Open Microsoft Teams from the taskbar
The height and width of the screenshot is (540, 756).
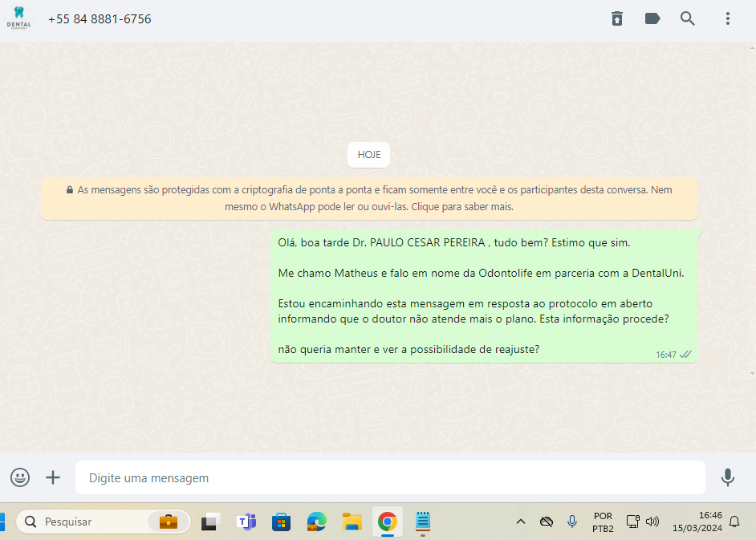tap(246, 522)
